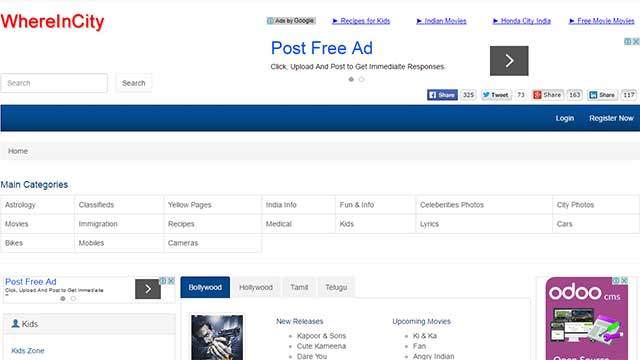
Task: Focus the Search text field
Action: [54, 83]
